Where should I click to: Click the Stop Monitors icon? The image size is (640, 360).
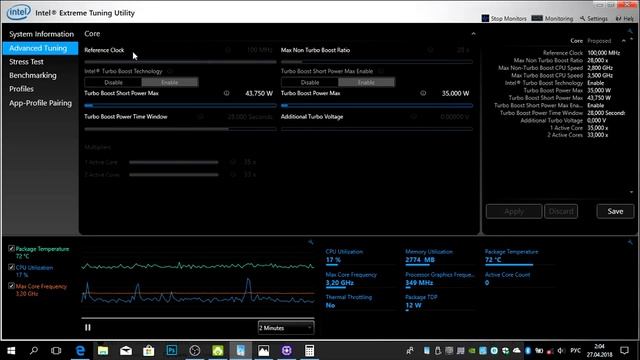(485, 18)
